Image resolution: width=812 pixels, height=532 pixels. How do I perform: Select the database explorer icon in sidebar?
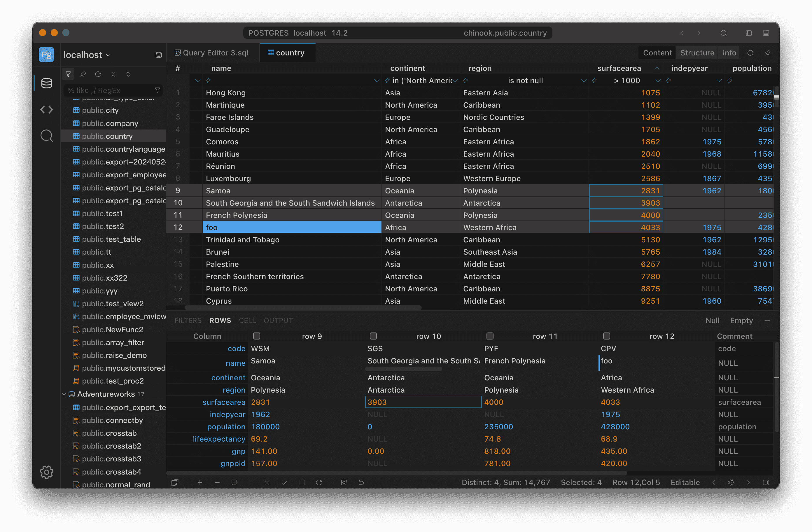pyautogui.click(x=46, y=83)
